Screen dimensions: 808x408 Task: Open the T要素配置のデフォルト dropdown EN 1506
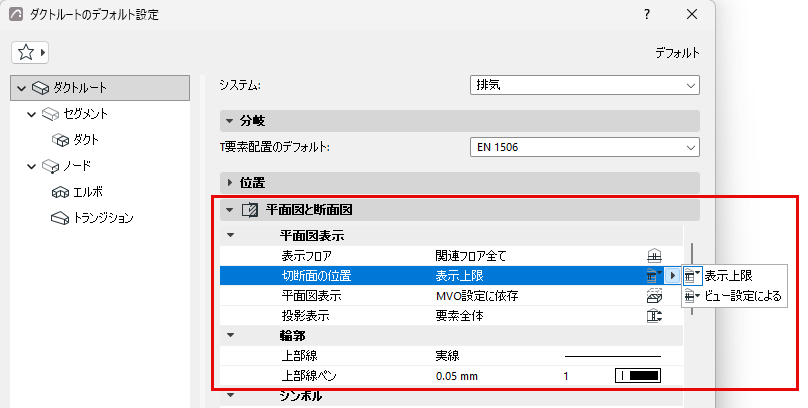585,147
